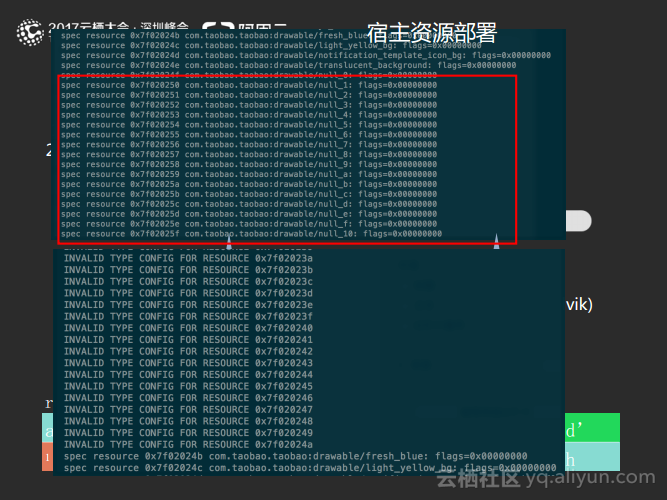Click the slide title 宿主资源部署
This screenshot has height=500, width=667.
point(432,33)
